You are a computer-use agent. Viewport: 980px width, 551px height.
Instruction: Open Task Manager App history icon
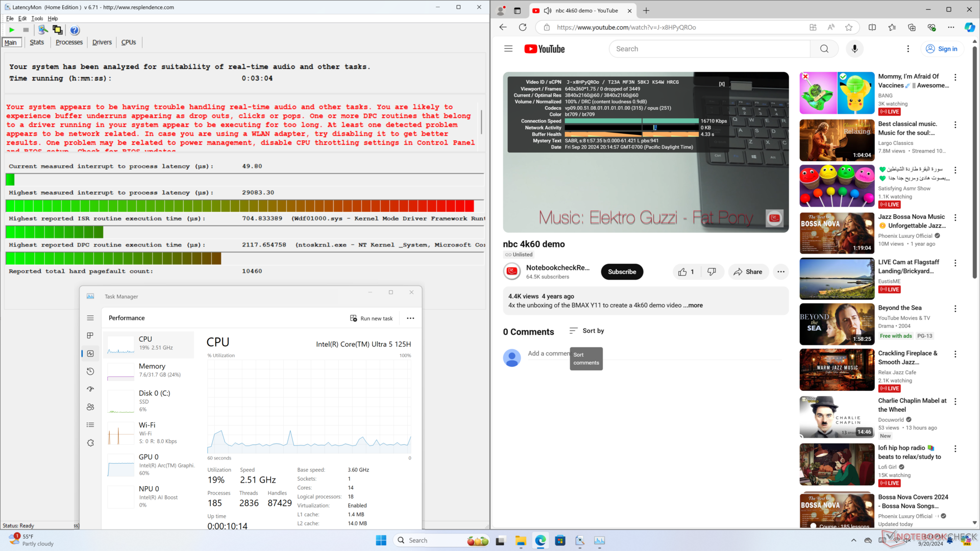point(90,371)
